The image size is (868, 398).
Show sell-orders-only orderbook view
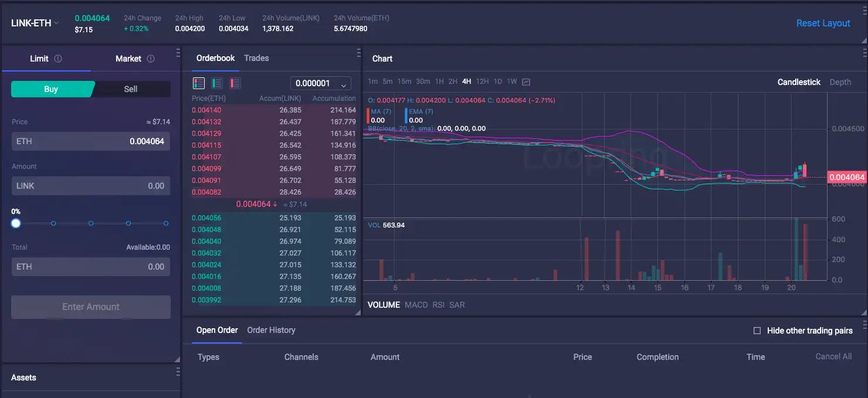pos(235,83)
